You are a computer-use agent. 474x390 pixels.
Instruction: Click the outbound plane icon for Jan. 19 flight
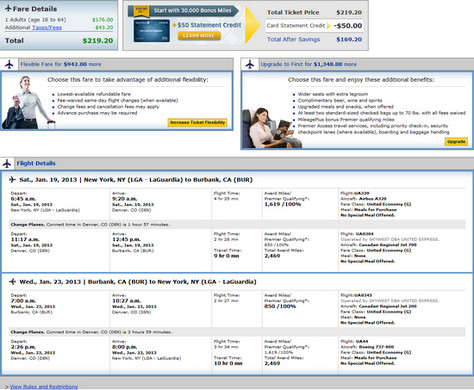point(12,180)
